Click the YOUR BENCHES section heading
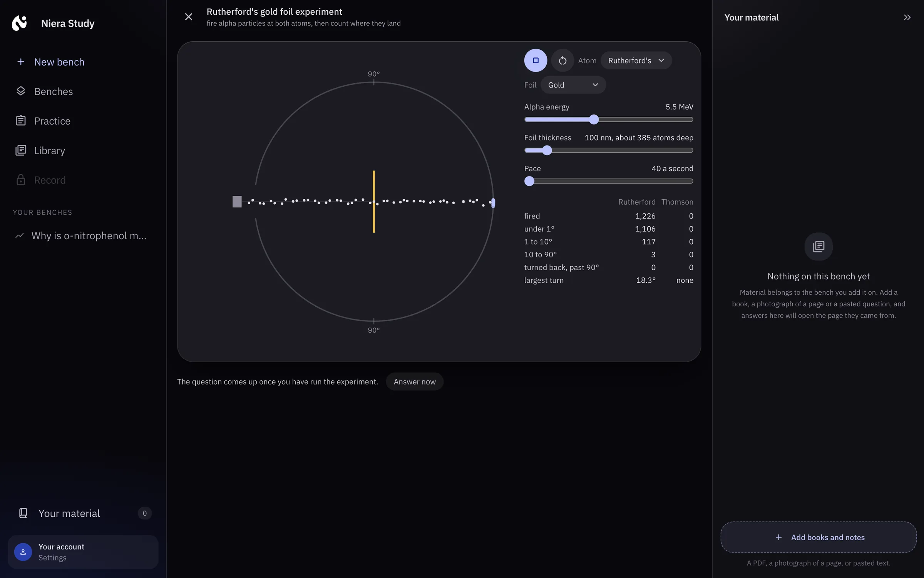The image size is (924, 578). (42, 212)
